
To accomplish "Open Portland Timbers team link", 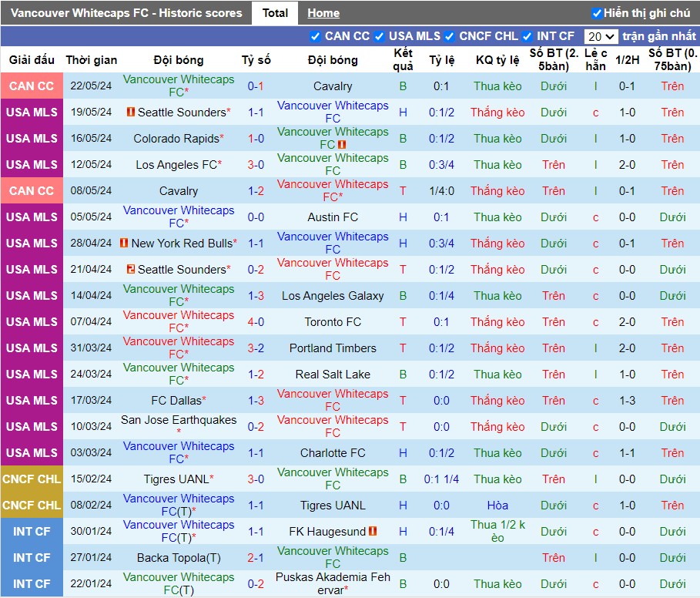I will point(333,348).
